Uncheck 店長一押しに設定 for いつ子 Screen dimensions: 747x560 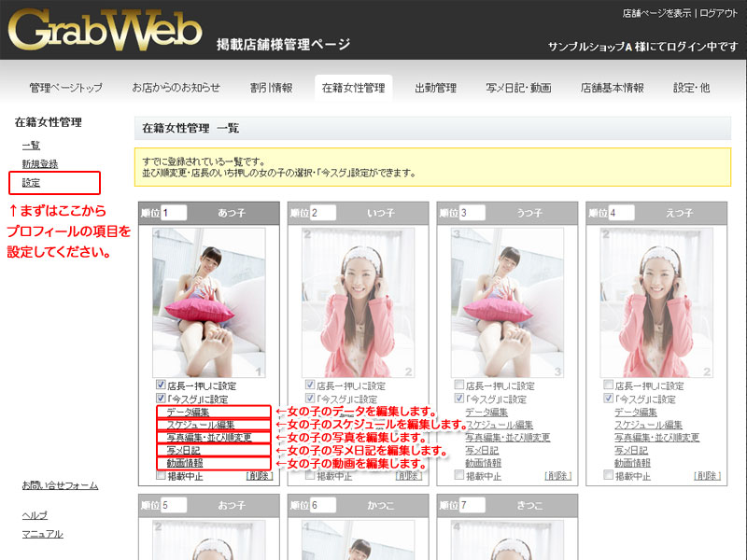coord(310,385)
